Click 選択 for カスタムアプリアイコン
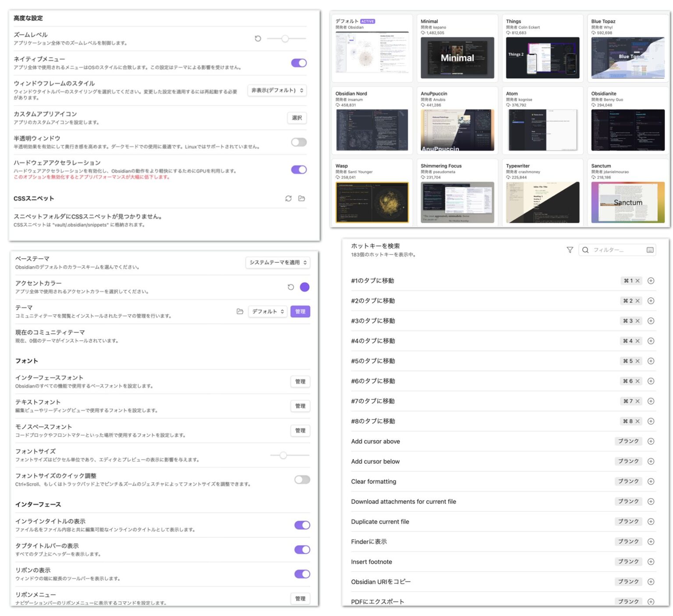The width and height of the screenshot is (673, 616). (297, 118)
